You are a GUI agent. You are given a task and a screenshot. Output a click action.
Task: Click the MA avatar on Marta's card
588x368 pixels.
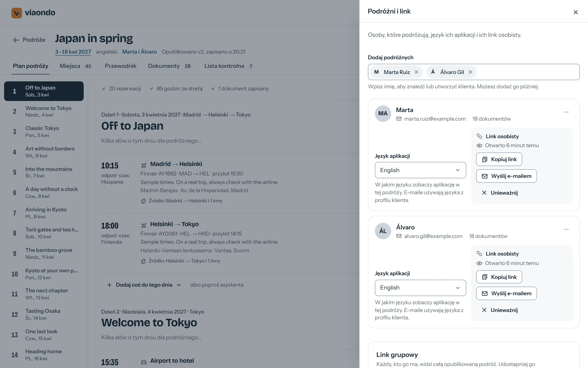pos(383,113)
